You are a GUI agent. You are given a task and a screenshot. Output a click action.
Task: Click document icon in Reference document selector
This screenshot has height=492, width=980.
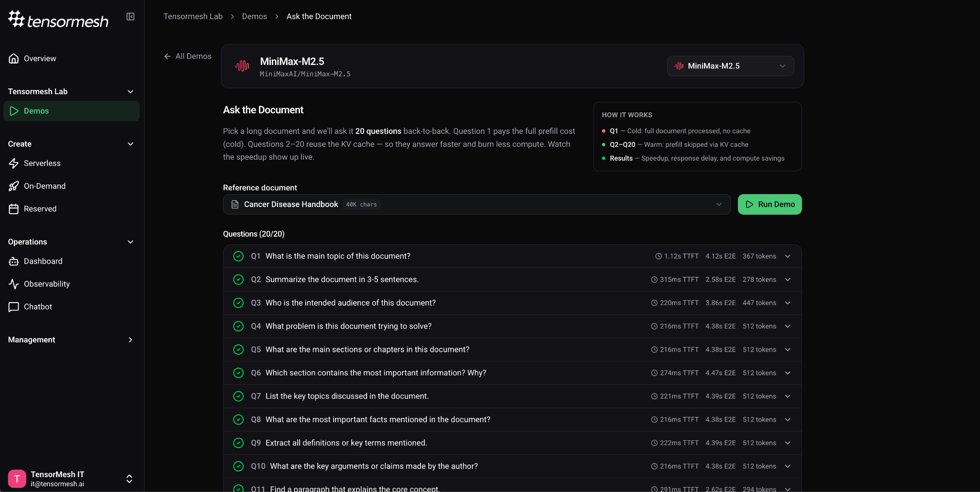(x=235, y=205)
